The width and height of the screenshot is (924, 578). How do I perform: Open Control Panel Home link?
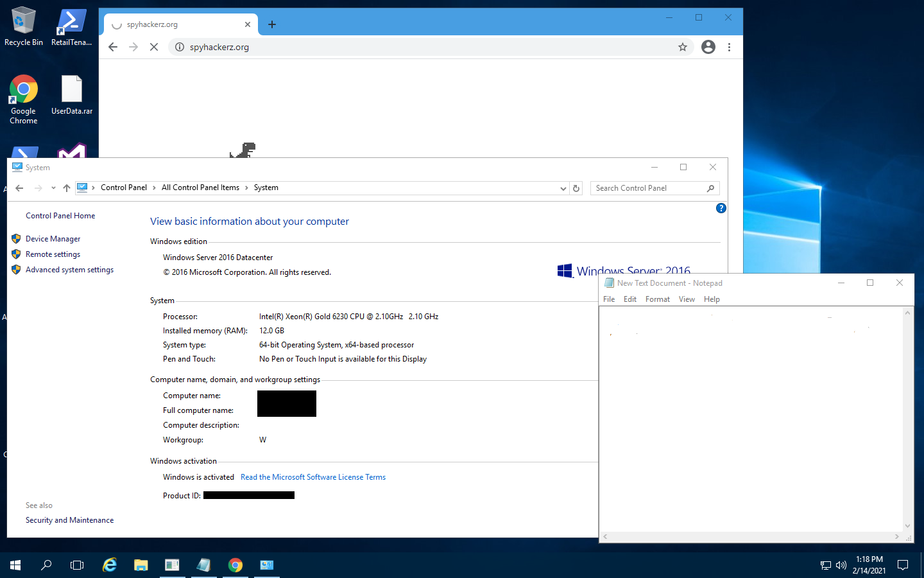coord(60,216)
